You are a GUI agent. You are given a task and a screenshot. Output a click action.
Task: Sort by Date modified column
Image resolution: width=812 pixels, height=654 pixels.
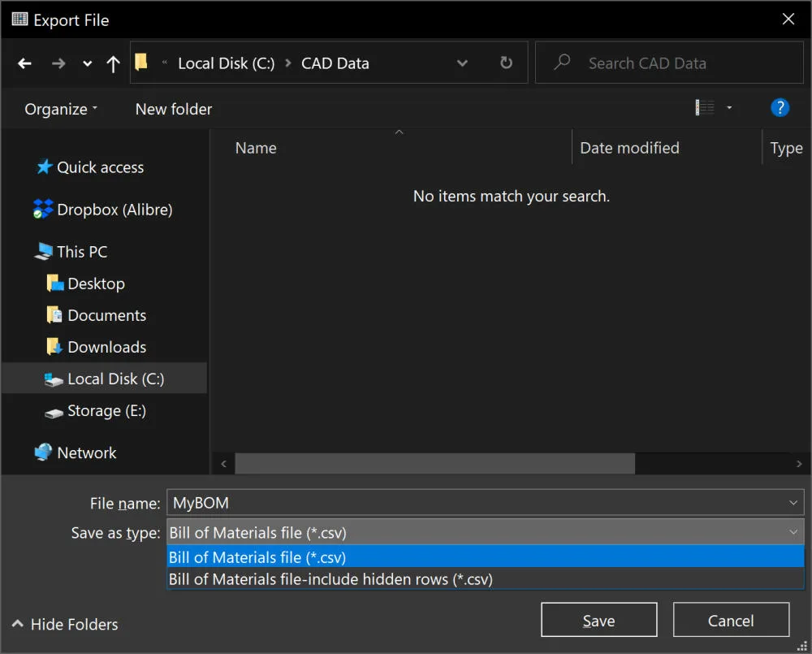629,148
